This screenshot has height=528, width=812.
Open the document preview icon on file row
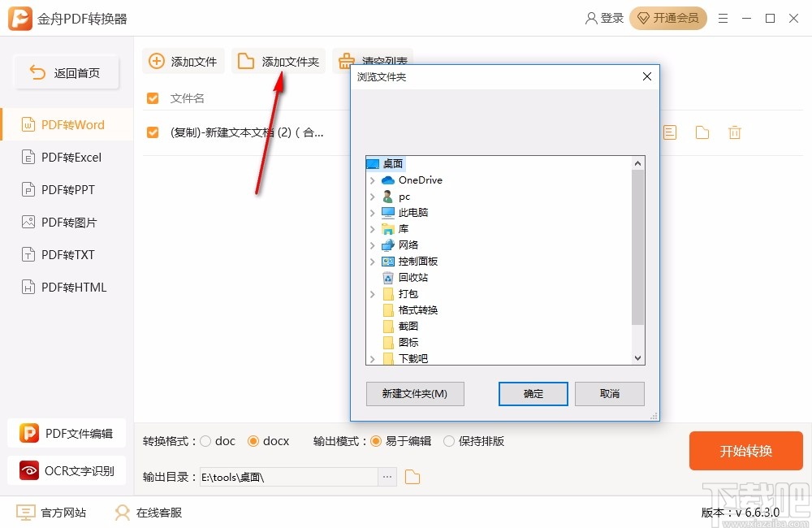[669, 132]
